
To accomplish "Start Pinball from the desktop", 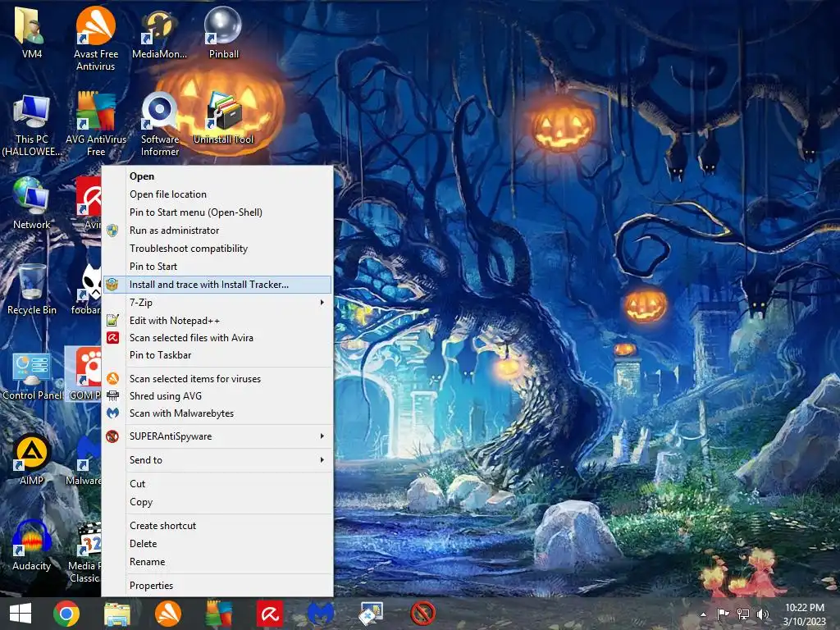I will 223,33.
